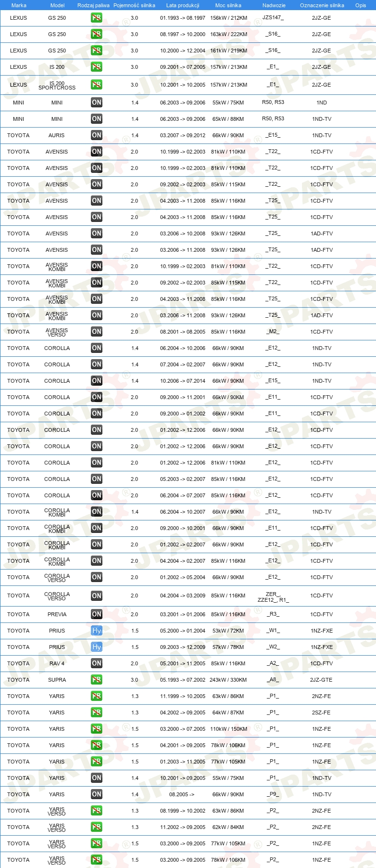Click petrol icon in Toyota Supra row
Screen dimensions: 376x868
pyautogui.click(x=97, y=680)
